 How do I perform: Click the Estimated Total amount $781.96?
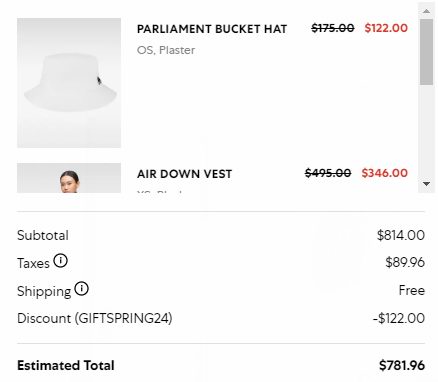point(402,366)
